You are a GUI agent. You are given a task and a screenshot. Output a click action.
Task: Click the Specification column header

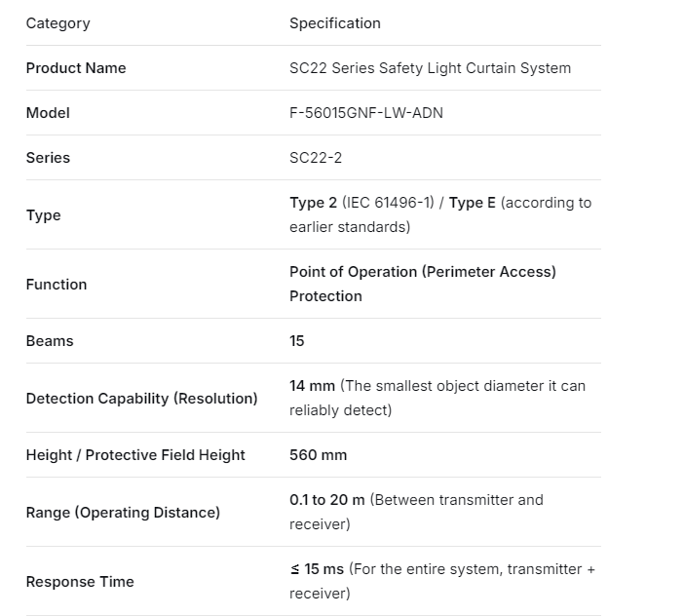point(334,23)
